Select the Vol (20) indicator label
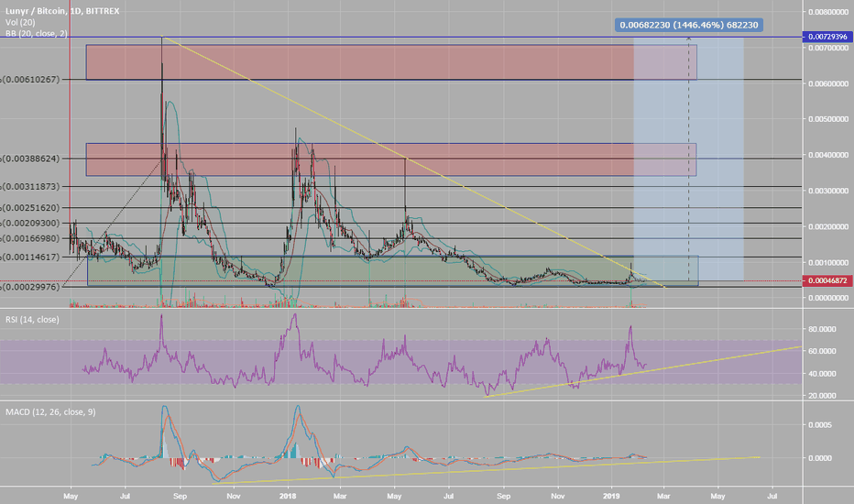 (20, 22)
